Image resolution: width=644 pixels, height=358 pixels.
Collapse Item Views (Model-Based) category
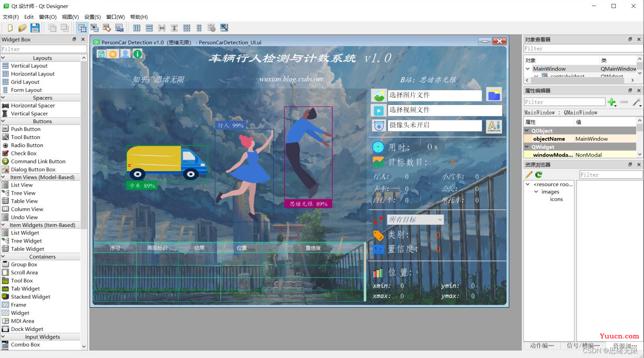click(x=3, y=177)
